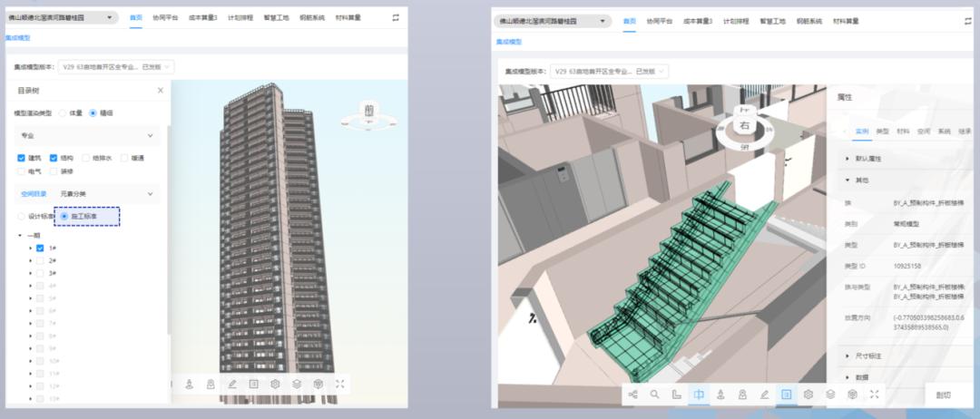
Task: Collapse the 专业 section in directory tree
Action: 150,135
